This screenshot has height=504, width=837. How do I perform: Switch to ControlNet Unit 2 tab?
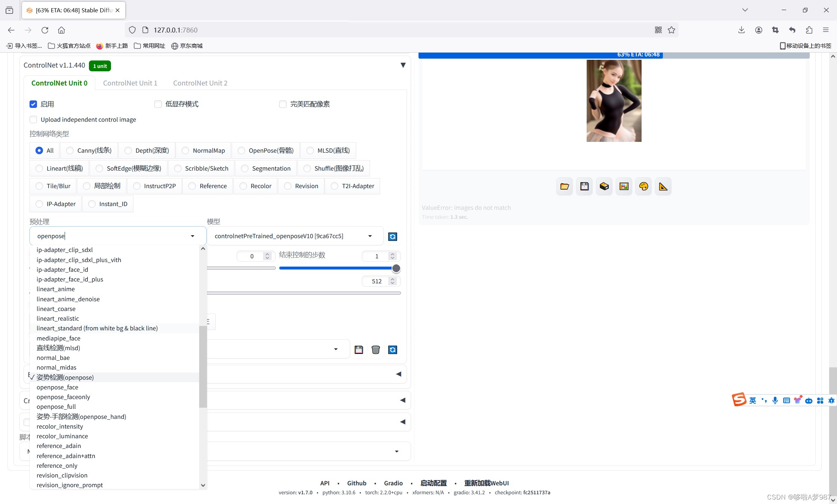coord(200,83)
